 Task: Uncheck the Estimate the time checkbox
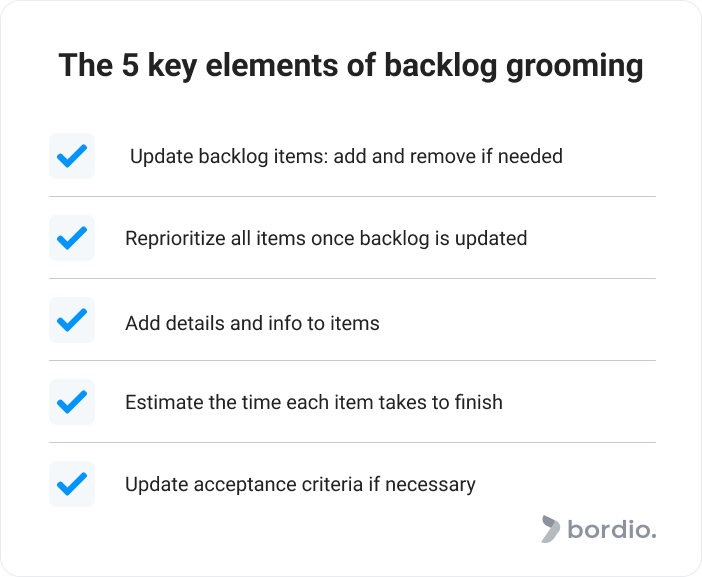coord(72,402)
